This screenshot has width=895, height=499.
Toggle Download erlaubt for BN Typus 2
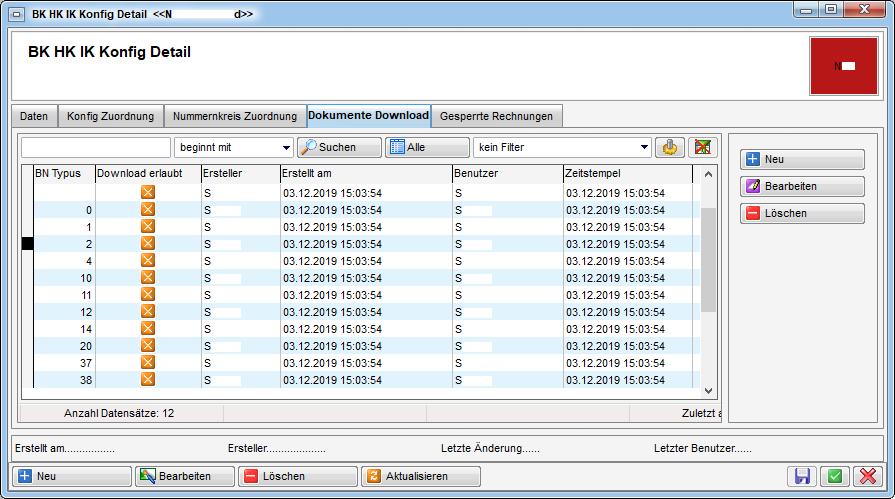pyautogui.click(x=148, y=243)
